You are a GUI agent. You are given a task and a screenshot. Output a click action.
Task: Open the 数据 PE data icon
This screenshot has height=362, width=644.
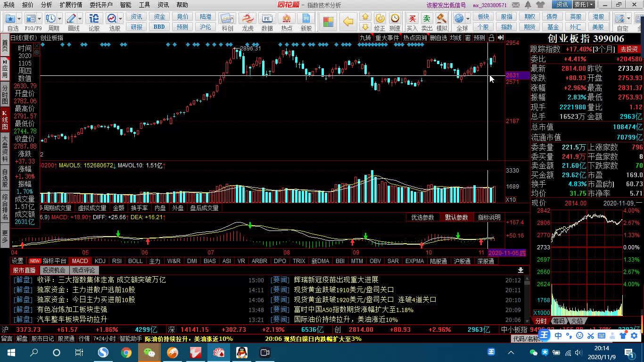pos(267,19)
